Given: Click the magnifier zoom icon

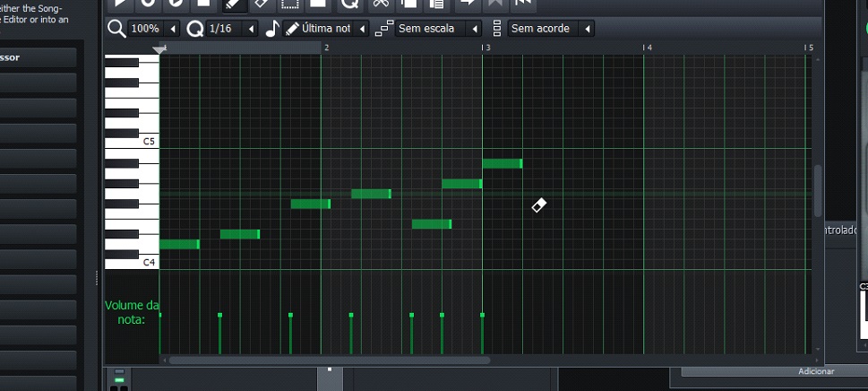Looking at the screenshot, I should [x=116, y=29].
